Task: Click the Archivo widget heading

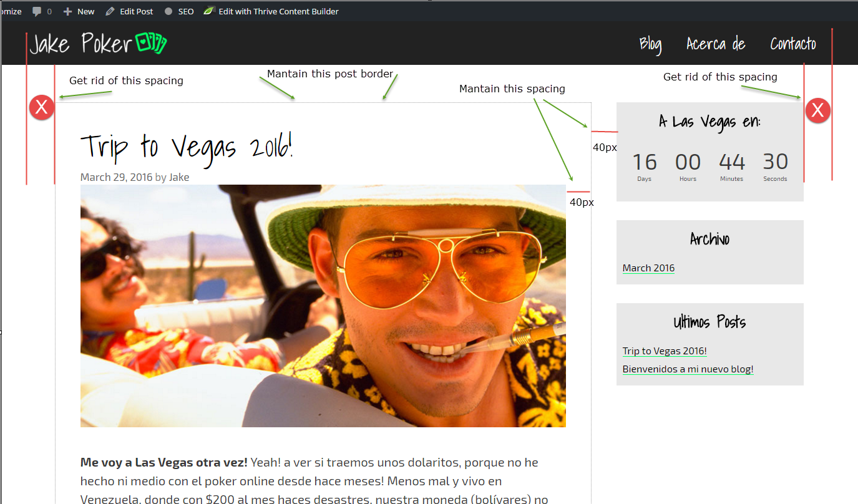Action: pos(709,239)
